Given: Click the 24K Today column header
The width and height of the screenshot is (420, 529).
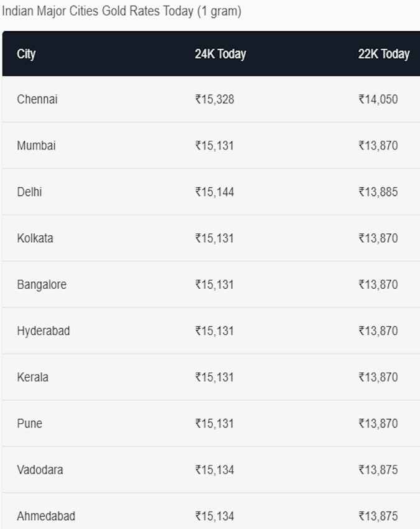Looking at the screenshot, I should (220, 54).
